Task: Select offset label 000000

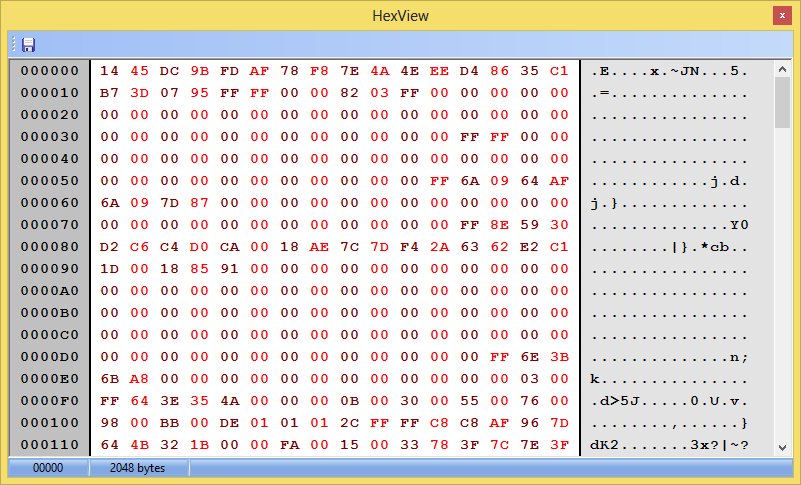Action: 50,71
